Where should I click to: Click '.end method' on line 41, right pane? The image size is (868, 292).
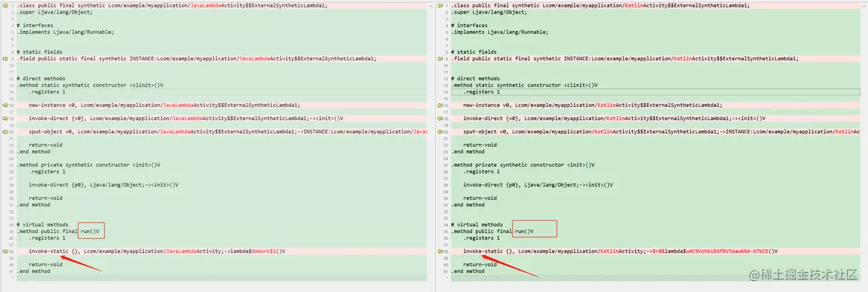pyautogui.click(x=468, y=271)
